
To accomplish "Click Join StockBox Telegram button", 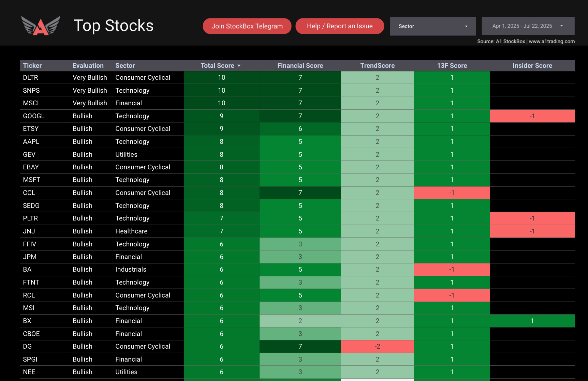I will [x=247, y=26].
